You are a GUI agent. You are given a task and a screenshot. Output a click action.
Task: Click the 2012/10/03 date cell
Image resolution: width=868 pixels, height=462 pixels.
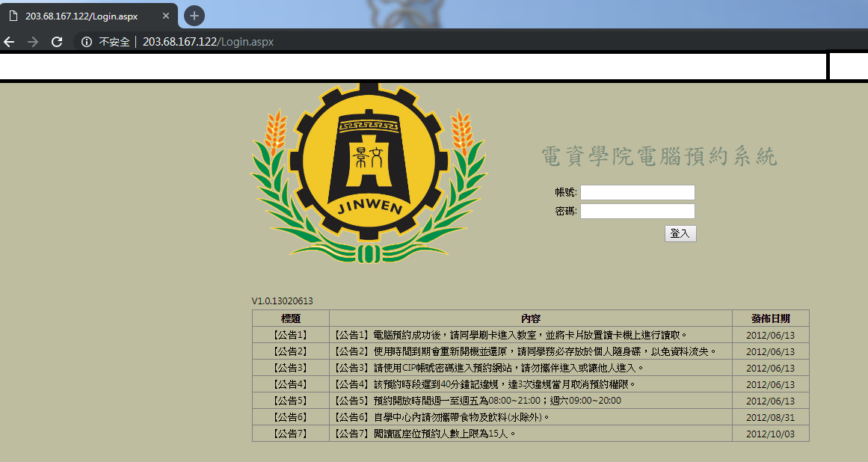[x=771, y=434]
